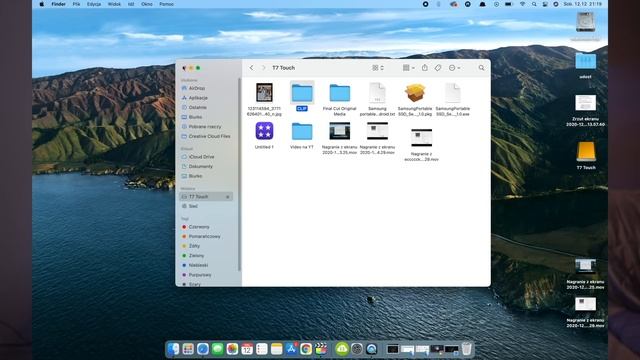
Task: Open Pobrane rzeczy in sidebar
Action: pyautogui.click(x=206, y=127)
